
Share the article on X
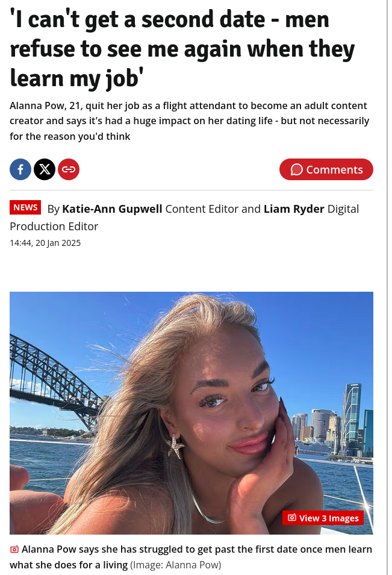click(45, 169)
